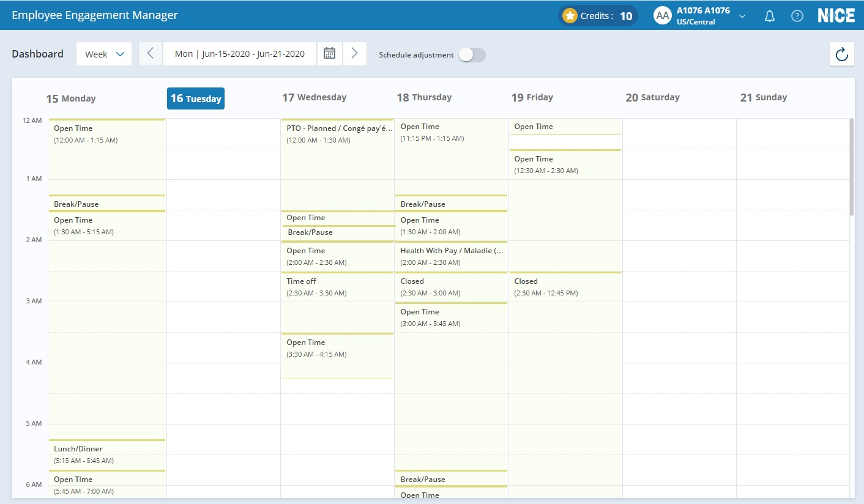
Task: Select the 16 Tuesday day header
Action: point(196,98)
